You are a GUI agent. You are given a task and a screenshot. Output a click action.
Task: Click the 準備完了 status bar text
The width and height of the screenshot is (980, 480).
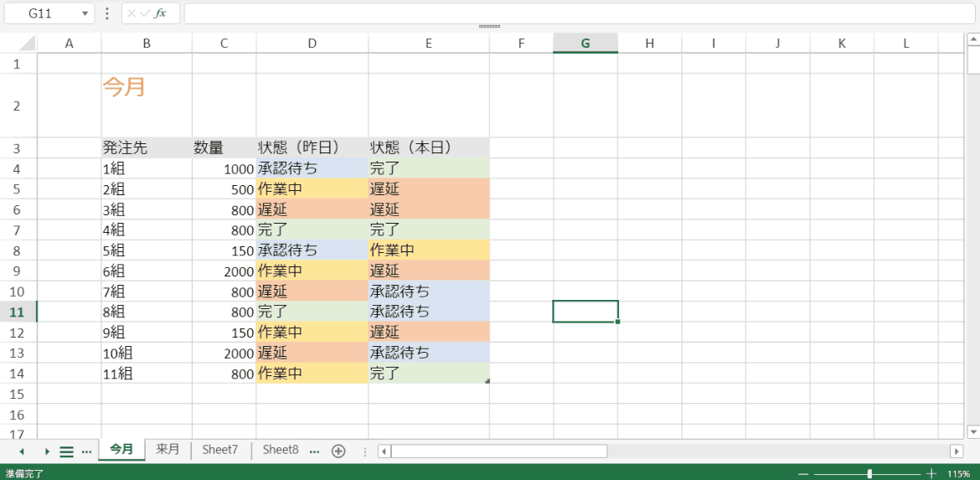coord(24,474)
